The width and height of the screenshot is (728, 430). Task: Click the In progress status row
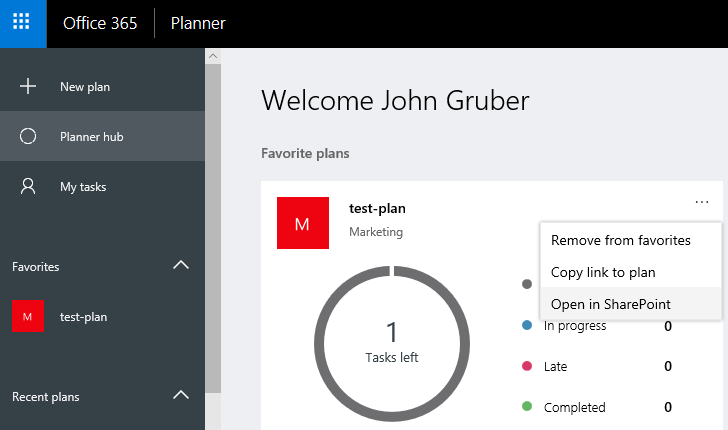(597, 326)
